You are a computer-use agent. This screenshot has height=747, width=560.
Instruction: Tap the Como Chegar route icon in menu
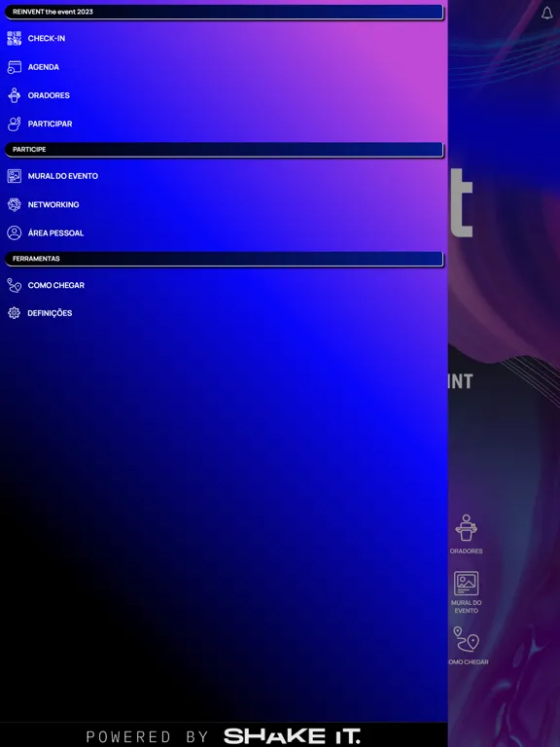(15, 285)
